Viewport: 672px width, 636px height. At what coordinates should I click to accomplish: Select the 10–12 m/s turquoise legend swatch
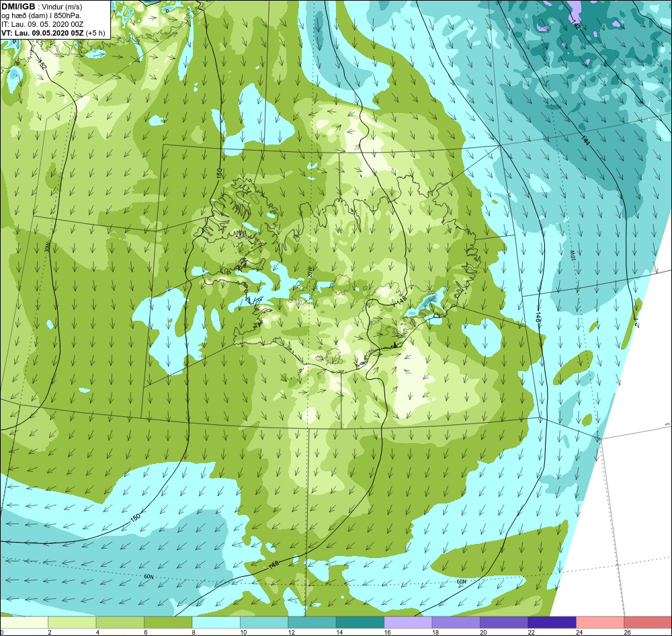[264, 623]
